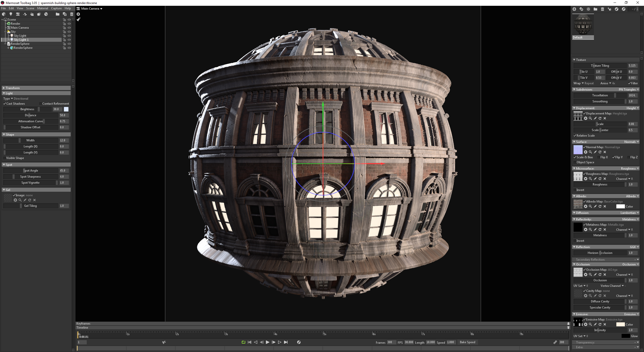644x352 pixels.
Task: Add a turntable object
Action: tap(46, 14)
